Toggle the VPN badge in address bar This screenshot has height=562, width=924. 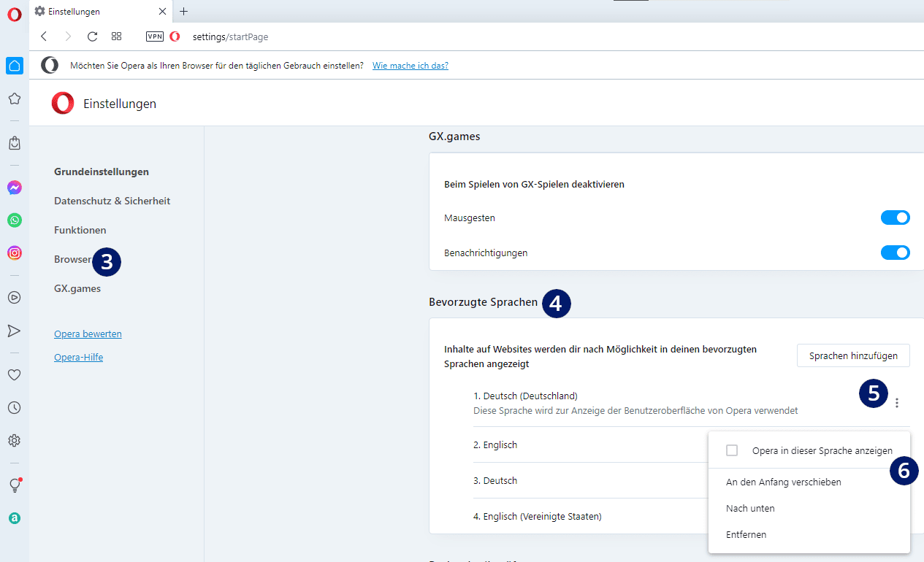[155, 36]
